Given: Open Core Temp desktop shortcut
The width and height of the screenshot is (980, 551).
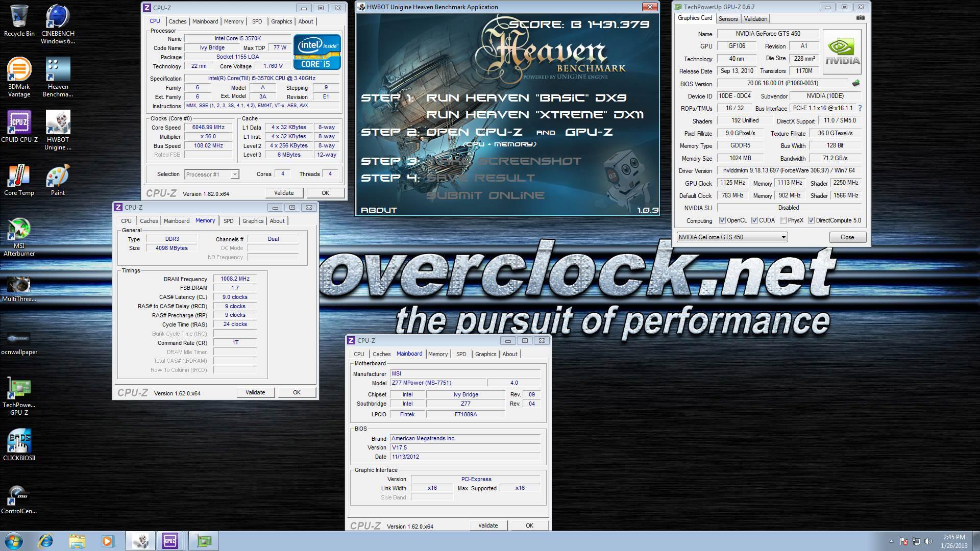Looking at the screenshot, I should pyautogui.click(x=19, y=180).
